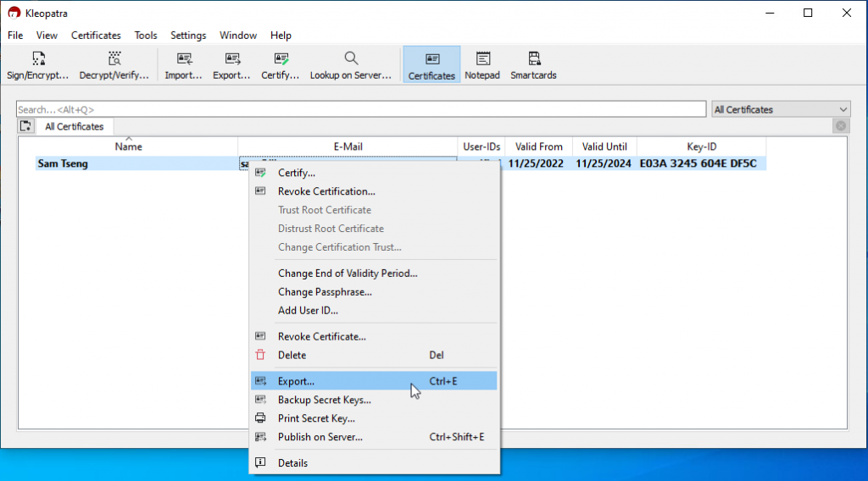Open the Window menu
868x481 pixels.
click(x=238, y=36)
